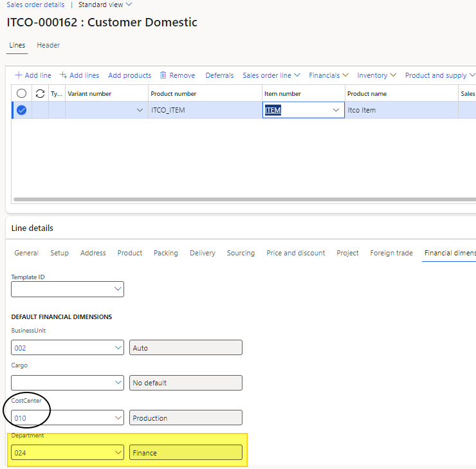Click the Add products button
Image resolution: width=476 pixels, height=469 pixels.
click(x=129, y=75)
